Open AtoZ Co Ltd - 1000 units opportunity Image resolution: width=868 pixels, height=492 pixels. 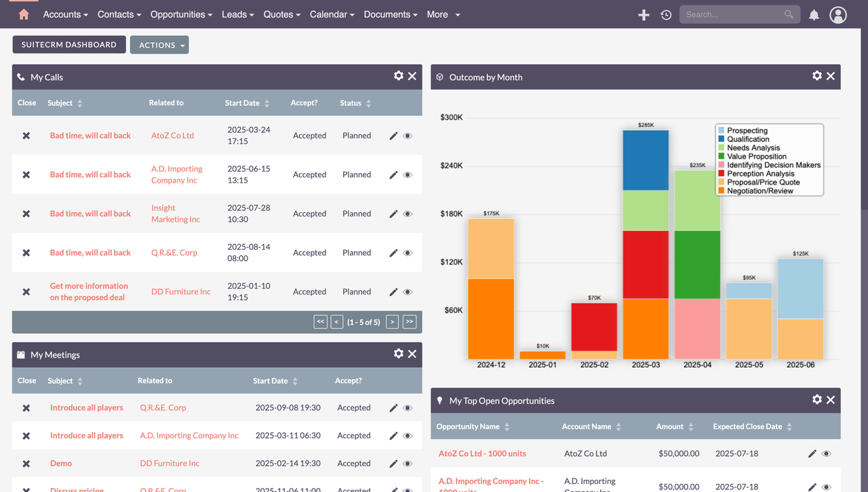482,453
